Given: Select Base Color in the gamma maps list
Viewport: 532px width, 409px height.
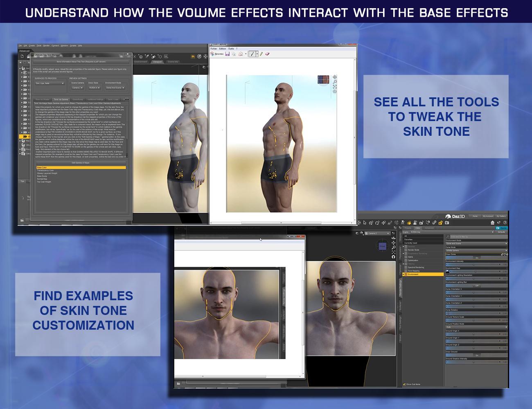Looking at the screenshot, I should coord(81,167).
